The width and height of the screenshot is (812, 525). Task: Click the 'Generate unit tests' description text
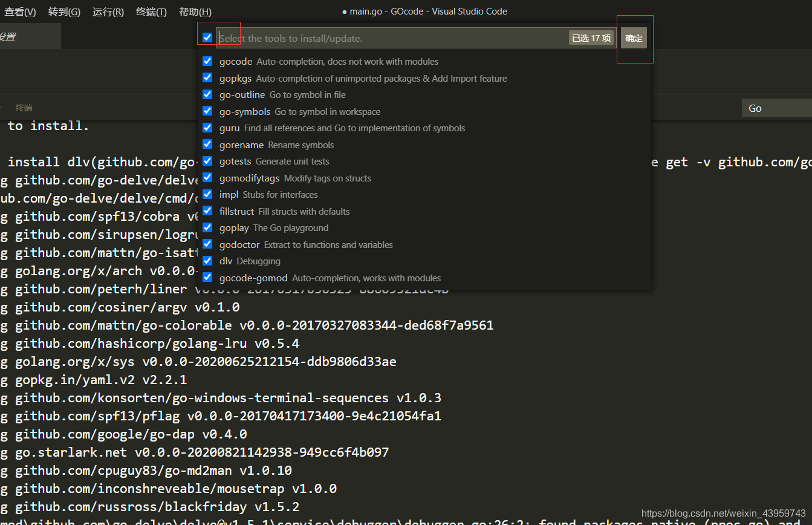coord(292,161)
